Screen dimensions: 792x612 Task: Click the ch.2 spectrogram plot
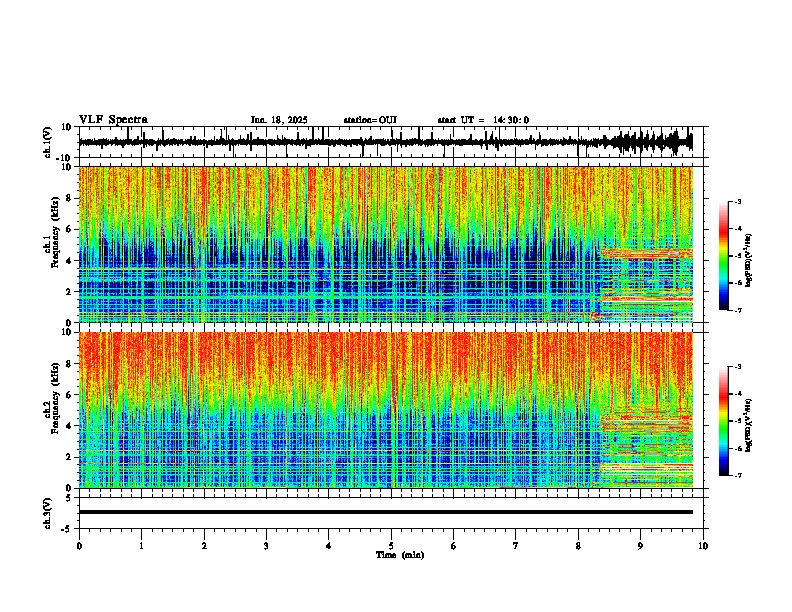click(x=386, y=410)
